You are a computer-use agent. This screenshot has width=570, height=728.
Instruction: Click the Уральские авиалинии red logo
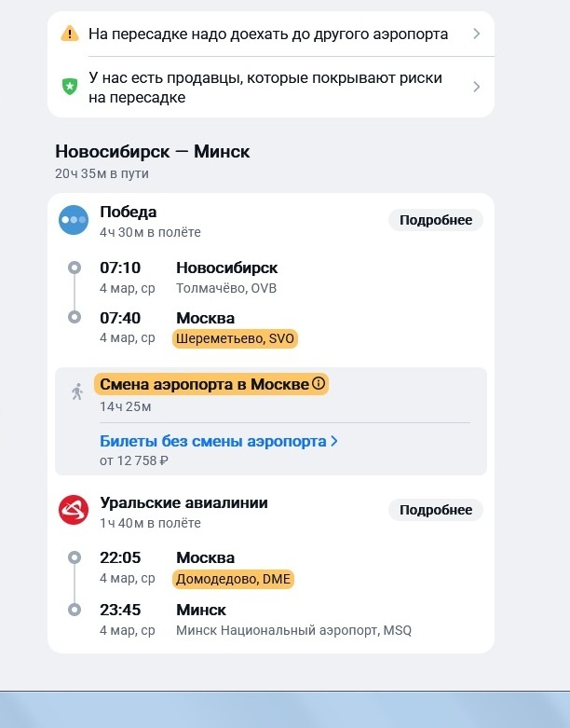(x=74, y=510)
